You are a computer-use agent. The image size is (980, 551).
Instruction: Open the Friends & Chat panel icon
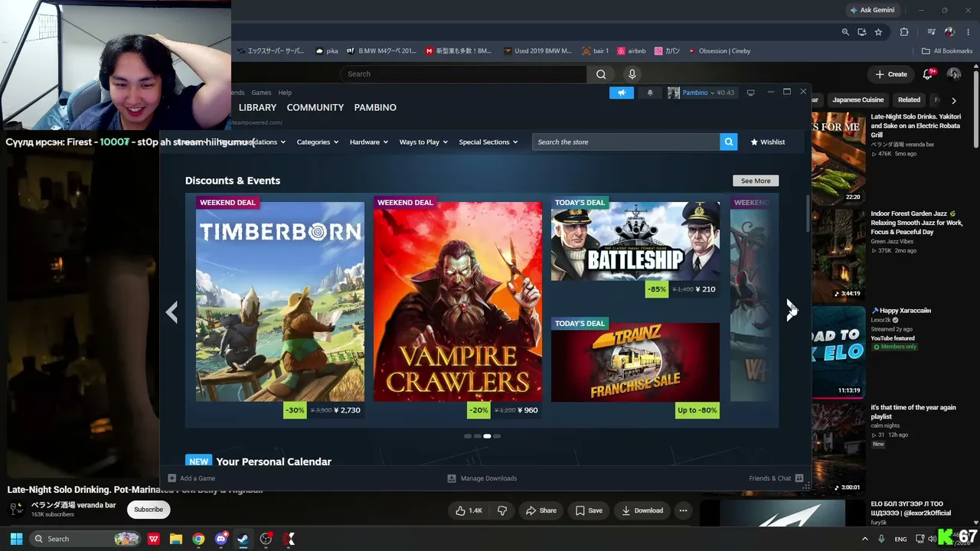(x=799, y=478)
